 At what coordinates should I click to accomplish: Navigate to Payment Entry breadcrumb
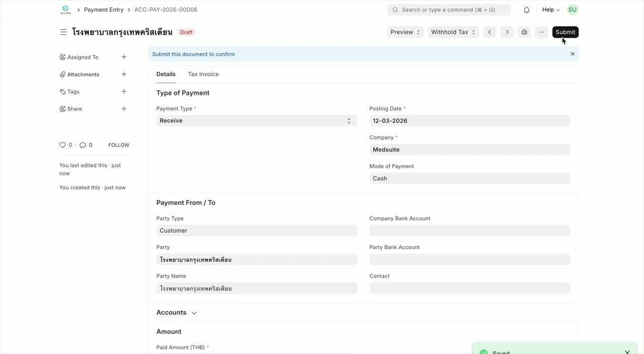[x=104, y=10]
